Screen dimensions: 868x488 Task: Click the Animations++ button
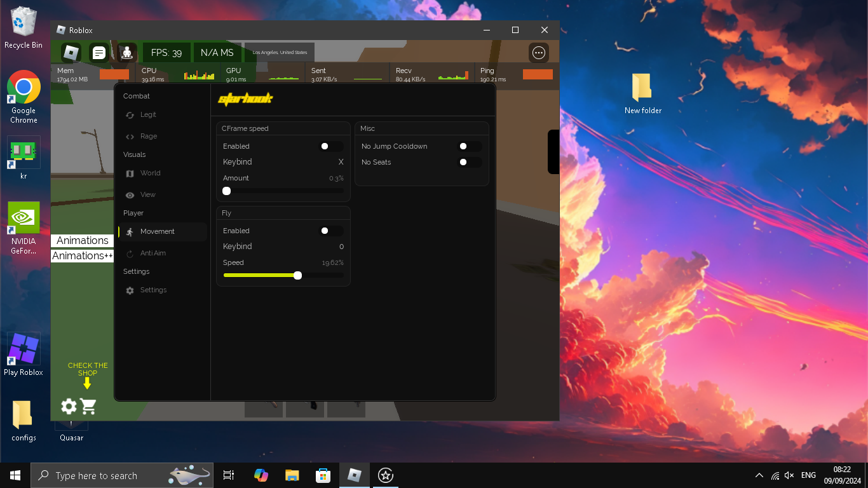coord(82,256)
